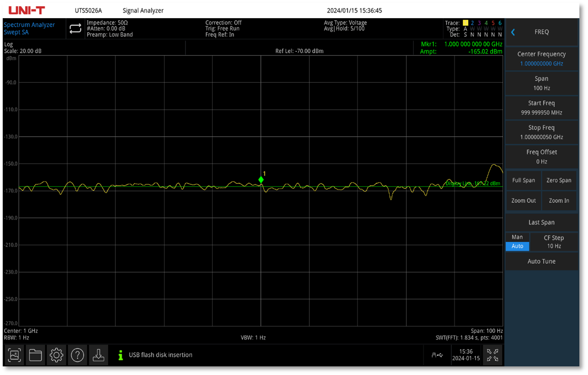The height and width of the screenshot is (375, 588).
Task: Select the yellow Trace 1 indicator
Action: pos(465,23)
